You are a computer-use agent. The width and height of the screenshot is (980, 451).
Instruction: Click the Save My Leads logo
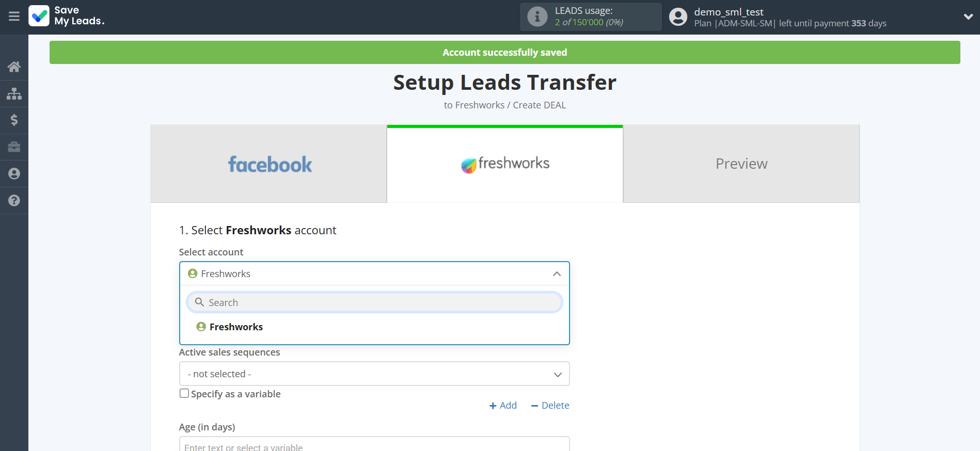point(67,16)
